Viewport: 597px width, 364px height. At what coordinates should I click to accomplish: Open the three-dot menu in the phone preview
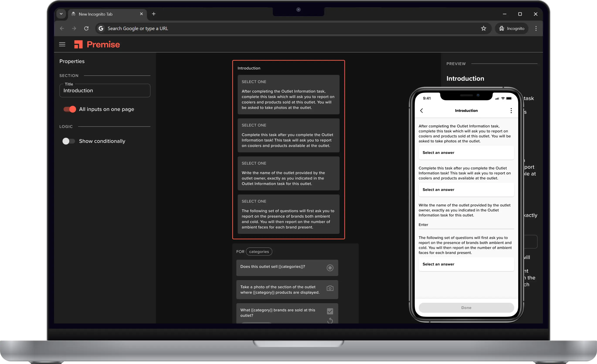pos(511,111)
